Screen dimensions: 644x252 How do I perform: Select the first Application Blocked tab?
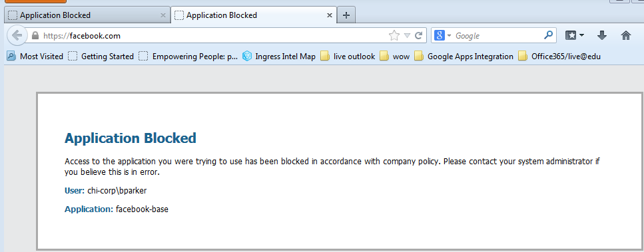[x=87, y=15]
